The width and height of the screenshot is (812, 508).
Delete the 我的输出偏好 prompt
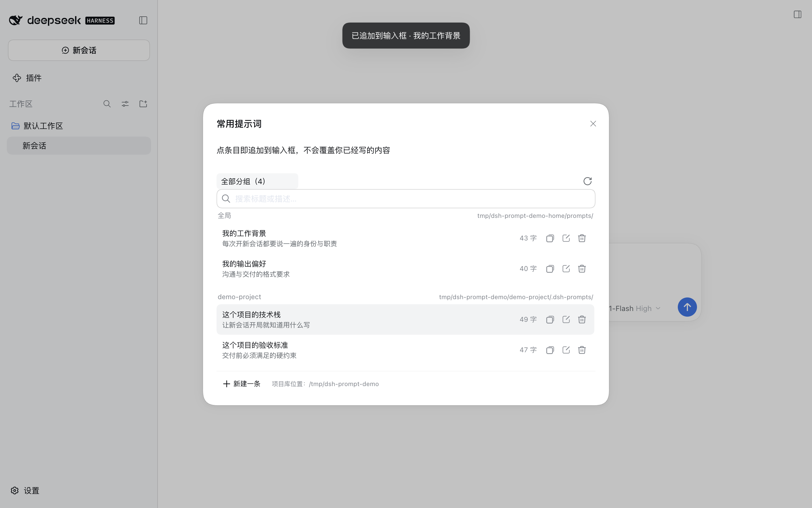tap(582, 269)
